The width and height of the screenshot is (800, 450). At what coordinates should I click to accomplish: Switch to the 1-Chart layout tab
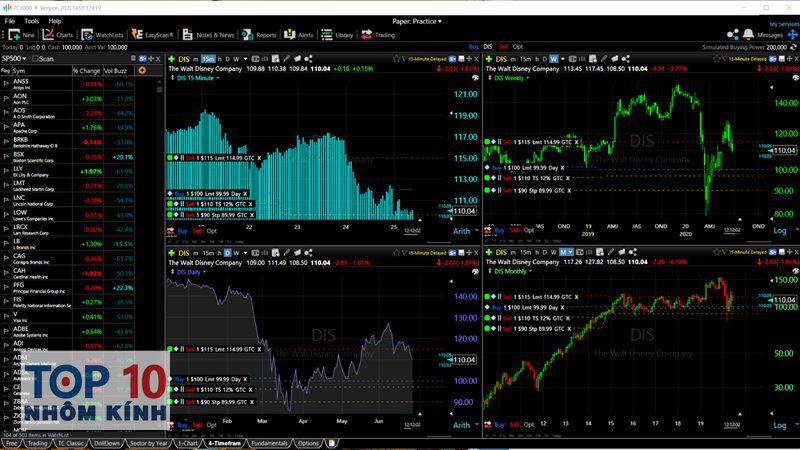coord(188,443)
